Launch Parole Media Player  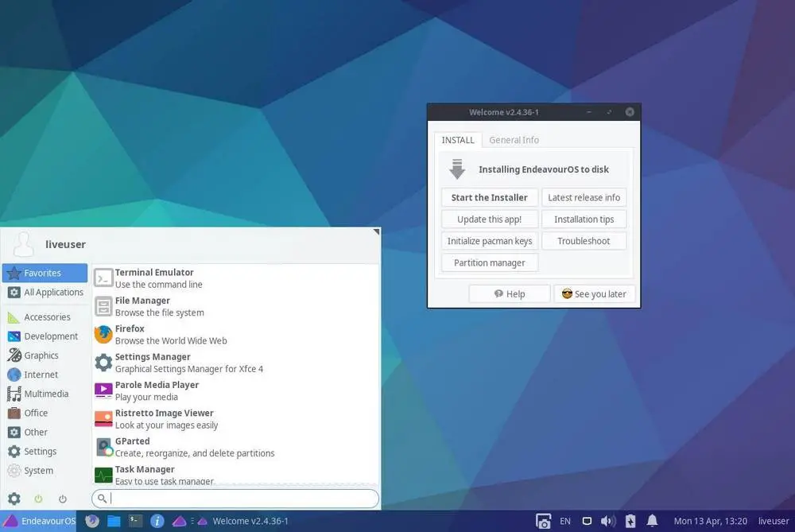click(236, 391)
